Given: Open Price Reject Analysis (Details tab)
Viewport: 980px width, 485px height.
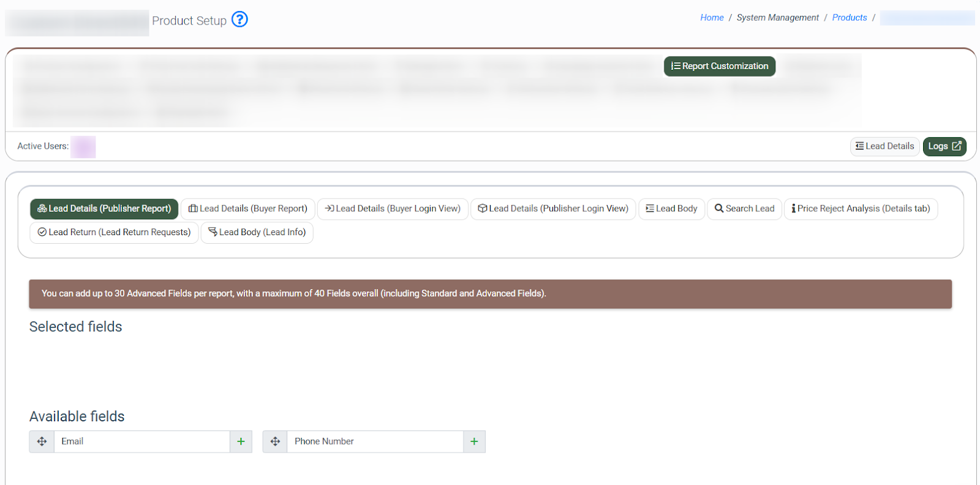Looking at the screenshot, I should point(861,209).
